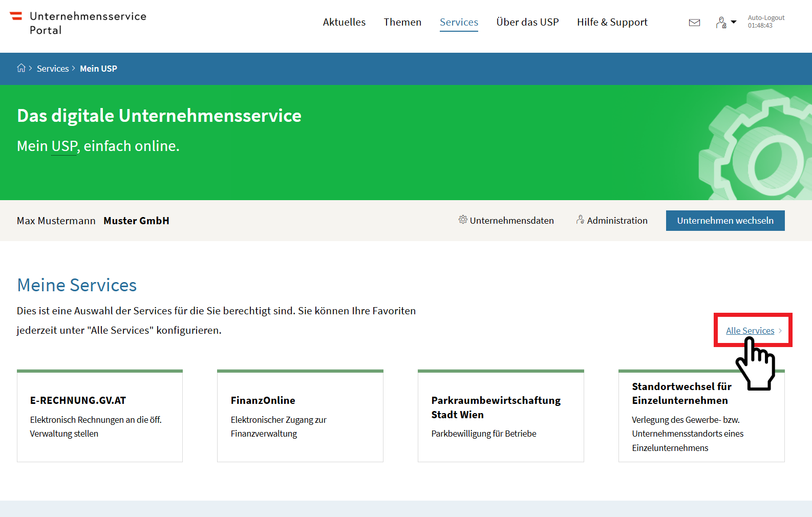Open the E-RECHNUNG.GV.AT service card
The width and height of the screenshot is (812, 517).
coord(100,416)
